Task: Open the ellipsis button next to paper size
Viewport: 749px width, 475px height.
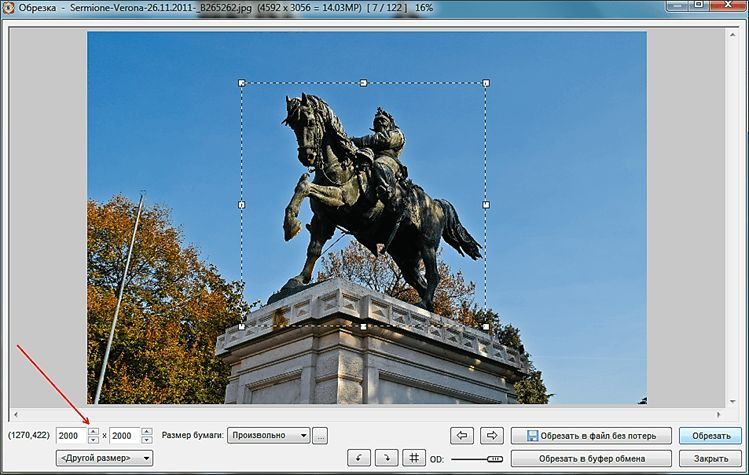Action: (x=320, y=436)
